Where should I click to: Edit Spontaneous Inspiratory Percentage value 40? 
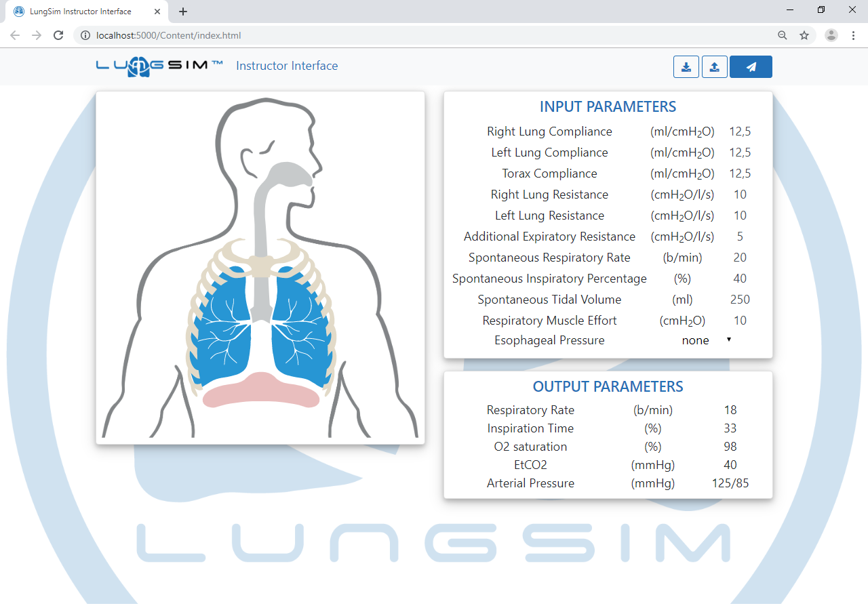pyautogui.click(x=740, y=279)
